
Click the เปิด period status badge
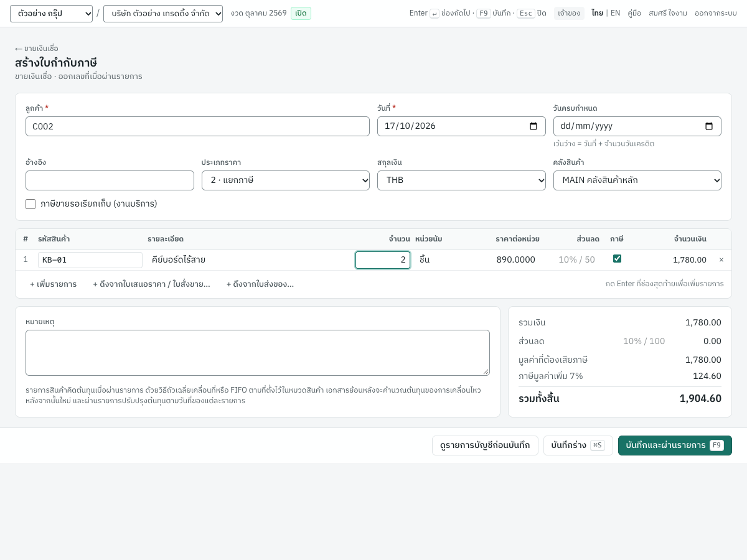coord(301,13)
